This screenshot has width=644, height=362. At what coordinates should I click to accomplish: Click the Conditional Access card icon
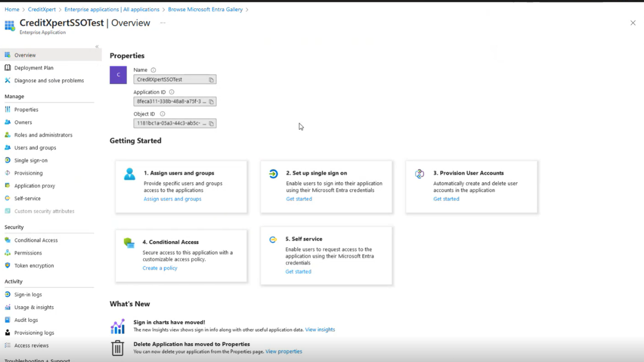click(x=129, y=243)
